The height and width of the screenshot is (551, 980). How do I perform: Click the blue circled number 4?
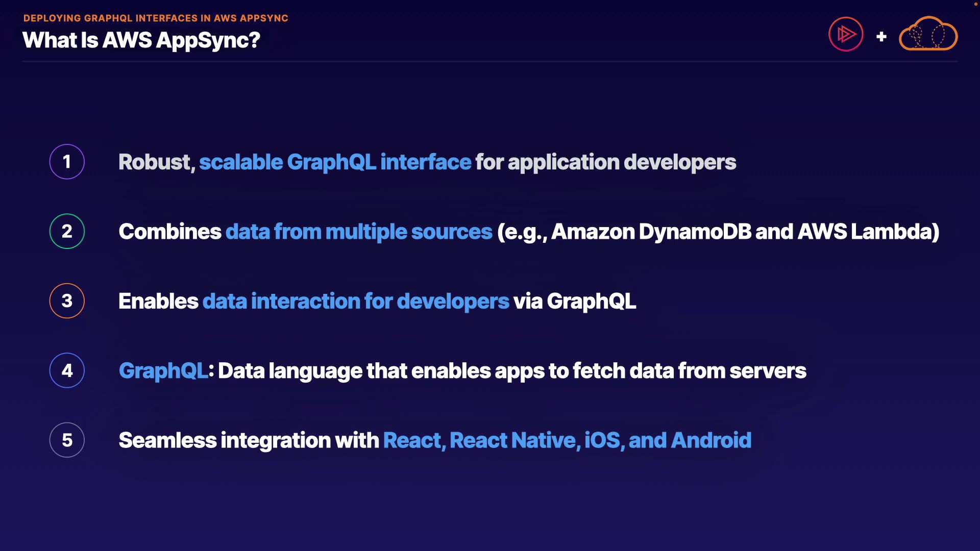[x=67, y=370]
